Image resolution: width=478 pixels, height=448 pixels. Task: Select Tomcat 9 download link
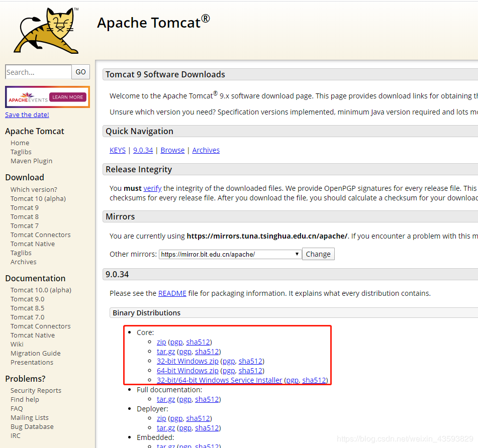point(25,208)
